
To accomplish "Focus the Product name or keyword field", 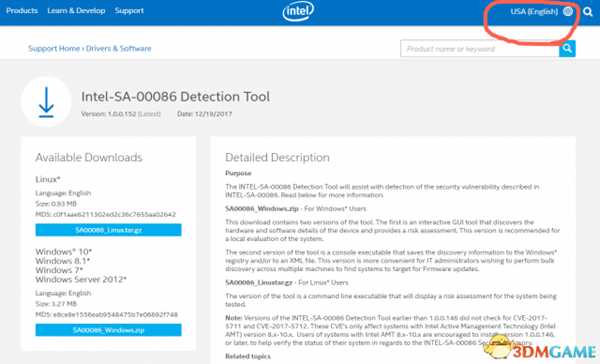I will pos(479,49).
